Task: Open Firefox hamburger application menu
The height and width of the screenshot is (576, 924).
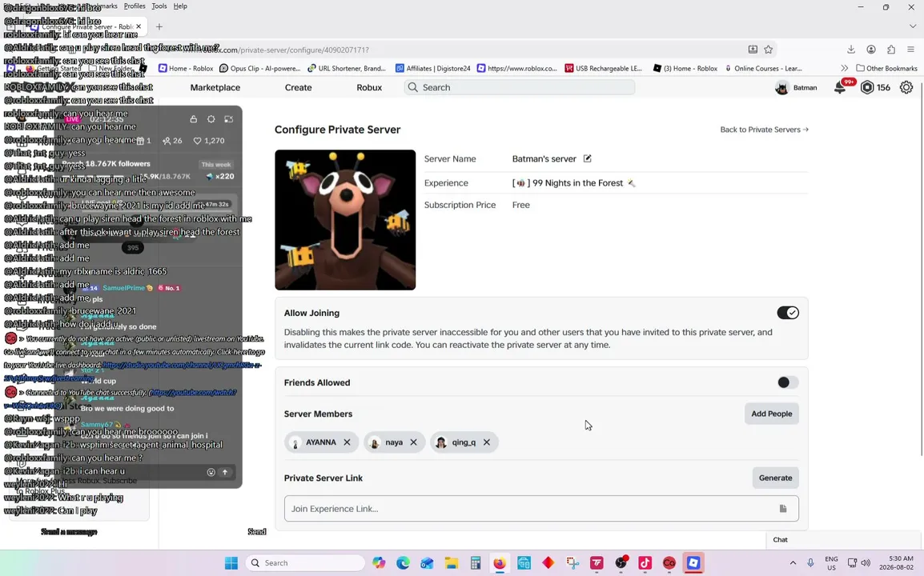Action: coord(911,50)
